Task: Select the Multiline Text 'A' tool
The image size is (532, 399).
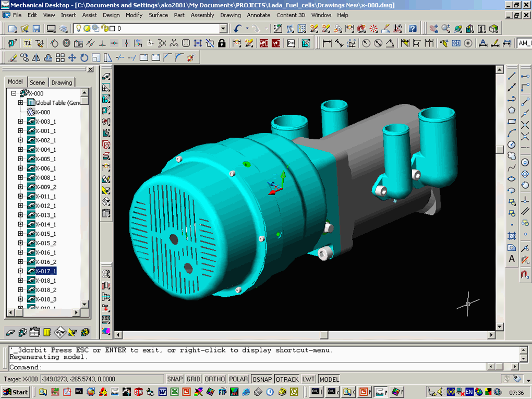Action: (512, 259)
